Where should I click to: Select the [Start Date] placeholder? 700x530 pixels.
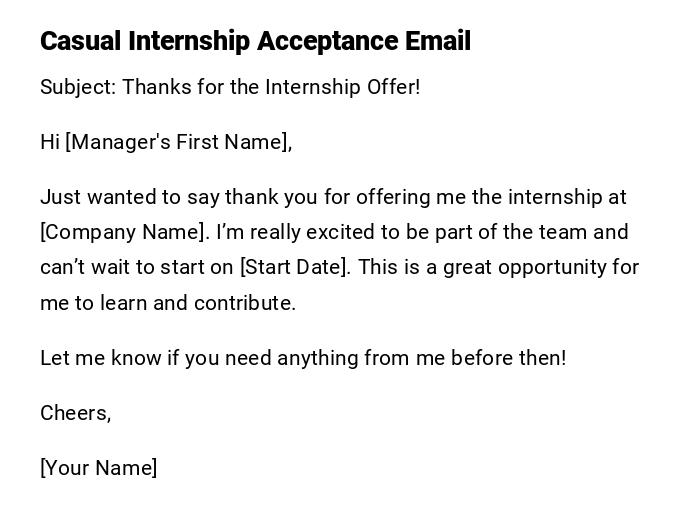pos(295,267)
